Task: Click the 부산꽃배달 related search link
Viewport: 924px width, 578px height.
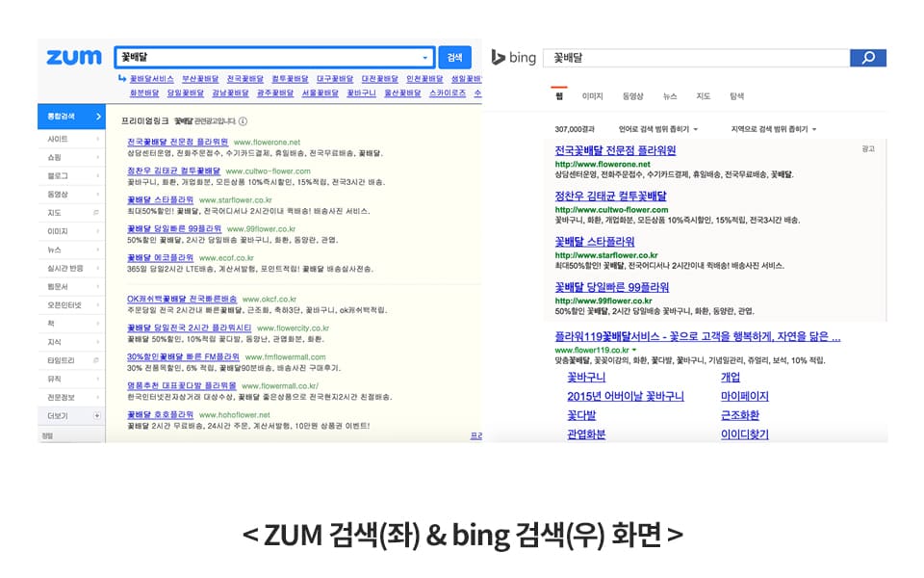Action: pos(200,78)
